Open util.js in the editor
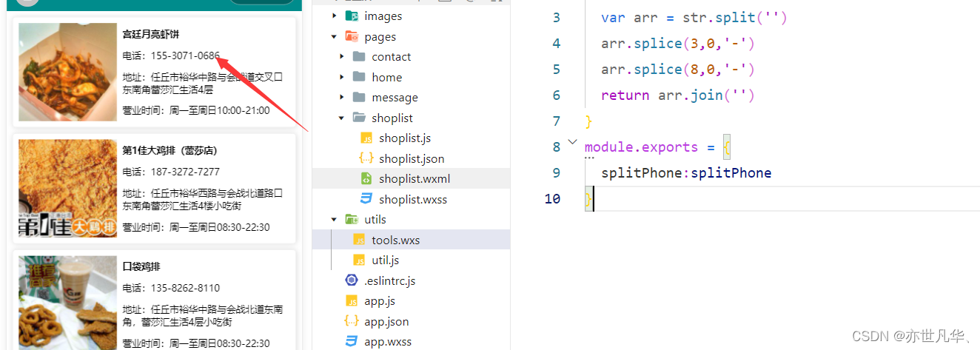This screenshot has height=350, width=980. [x=386, y=260]
